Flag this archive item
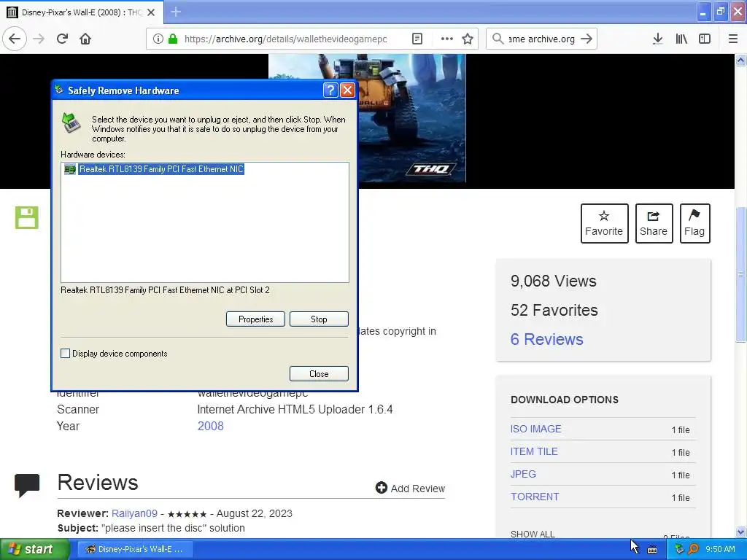The image size is (747, 560). point(694,223)
